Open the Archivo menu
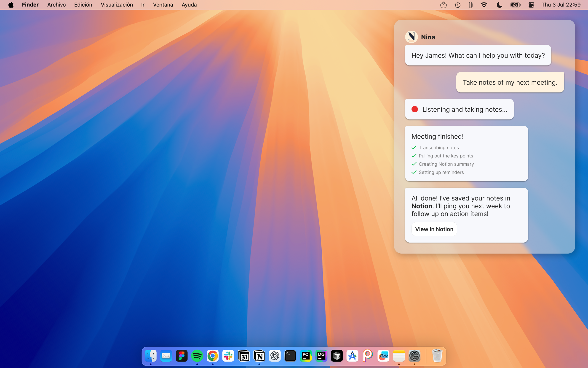 (x=56, y=5)
